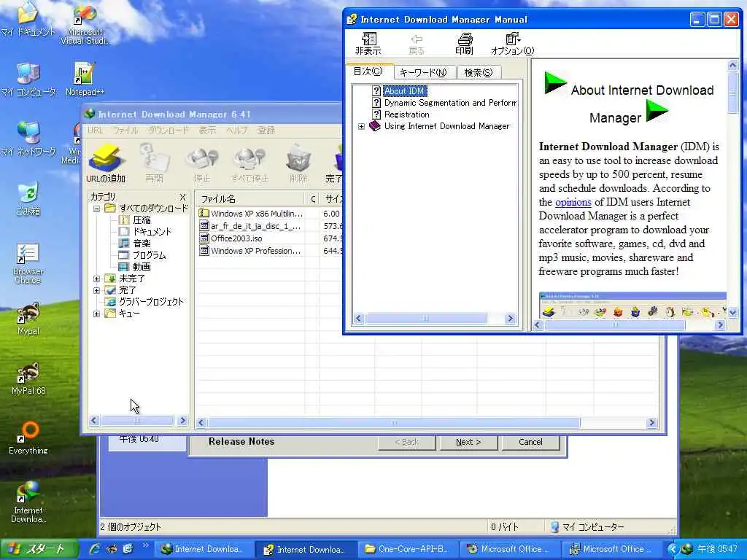747x560 pixels.
Task: Click the Resume (再開) toolbar icon in IDM
Action: pyautogui.click(x=154, y=164)
